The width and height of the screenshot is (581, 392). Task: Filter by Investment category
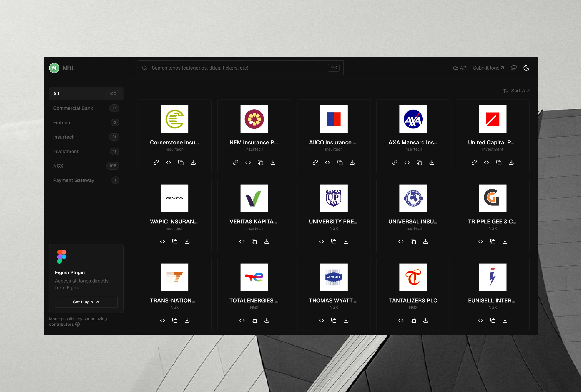(x=86, y=151)
